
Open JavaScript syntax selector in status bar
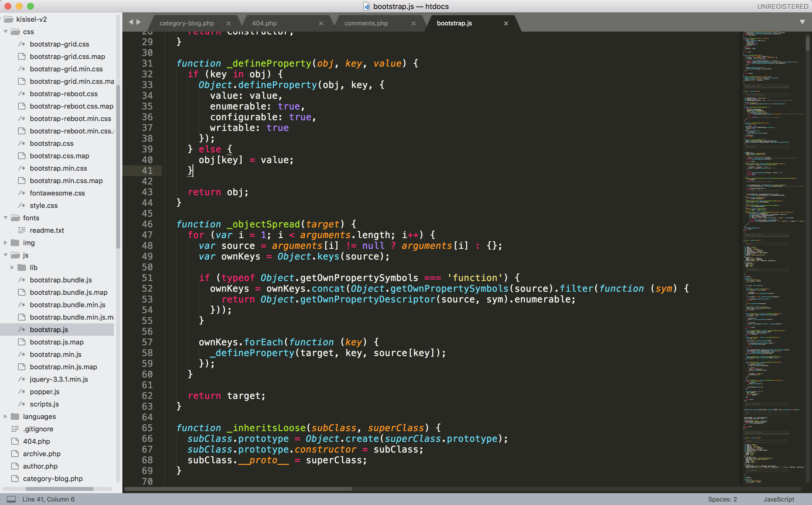click(x=779, y=499)
